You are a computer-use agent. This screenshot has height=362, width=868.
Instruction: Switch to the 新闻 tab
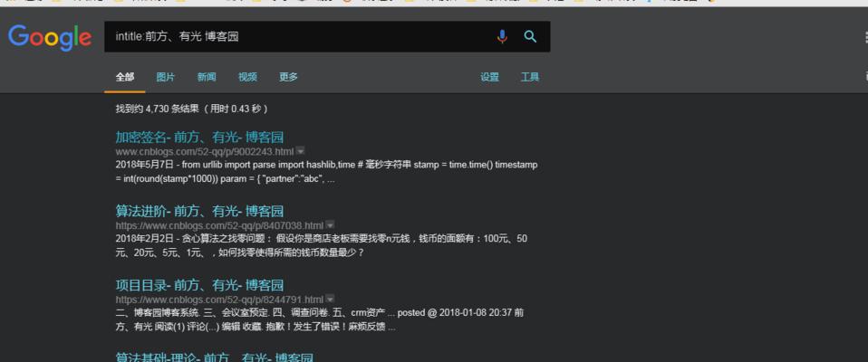point(207,77)
